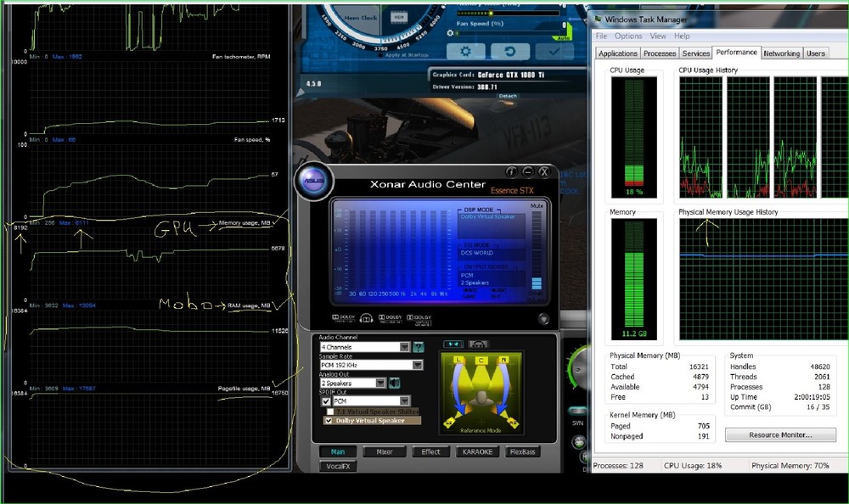Click the question mark help icon beside Audio Channel

pos(418,347)
